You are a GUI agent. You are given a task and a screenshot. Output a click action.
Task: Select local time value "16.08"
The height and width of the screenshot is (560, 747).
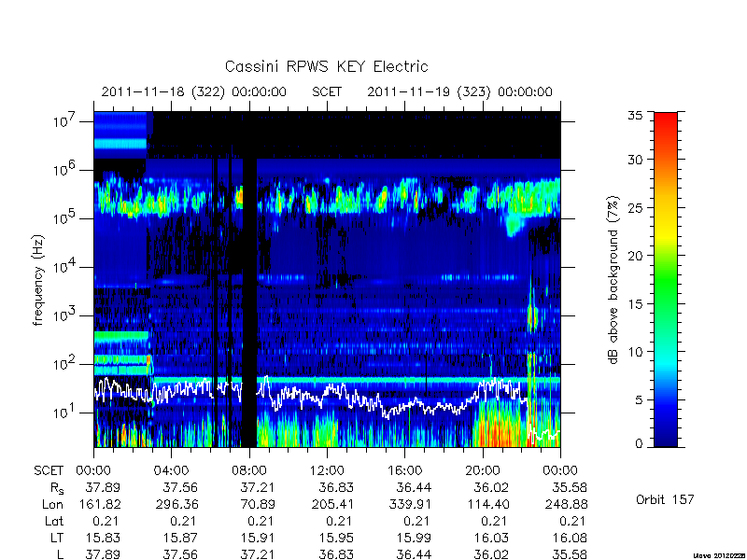coord(570,539)
